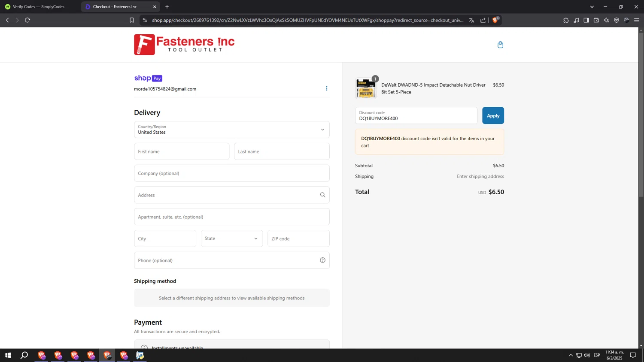Expand the Country/Region dropdown
644x362 pixels.
click(232, 130)
